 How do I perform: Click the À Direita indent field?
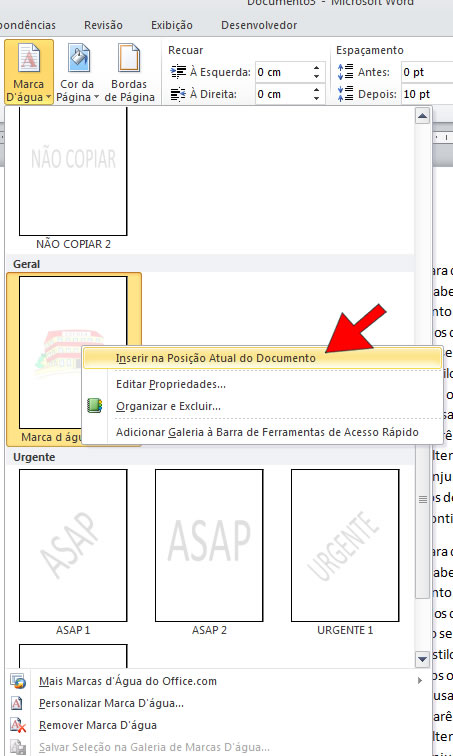(283, 94)
